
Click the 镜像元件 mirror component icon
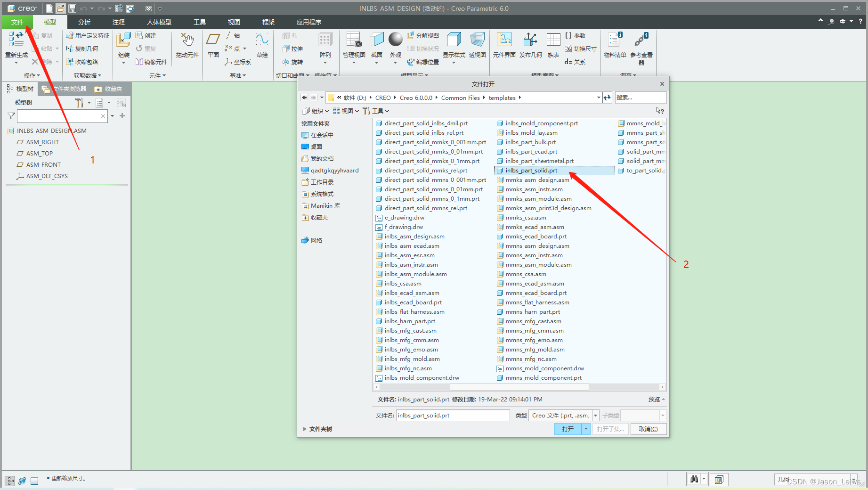[139, 62]
